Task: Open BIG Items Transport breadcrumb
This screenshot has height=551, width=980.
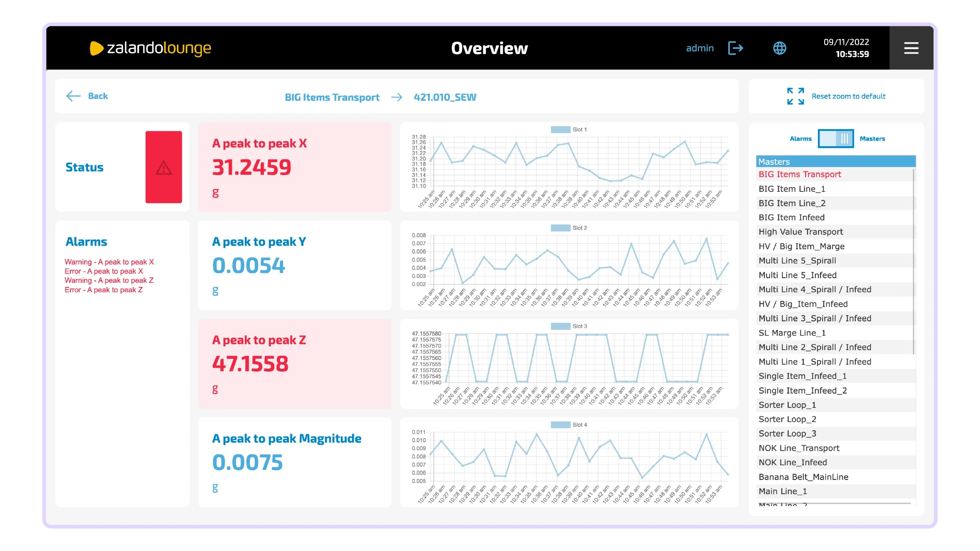Action: point(332,97)
